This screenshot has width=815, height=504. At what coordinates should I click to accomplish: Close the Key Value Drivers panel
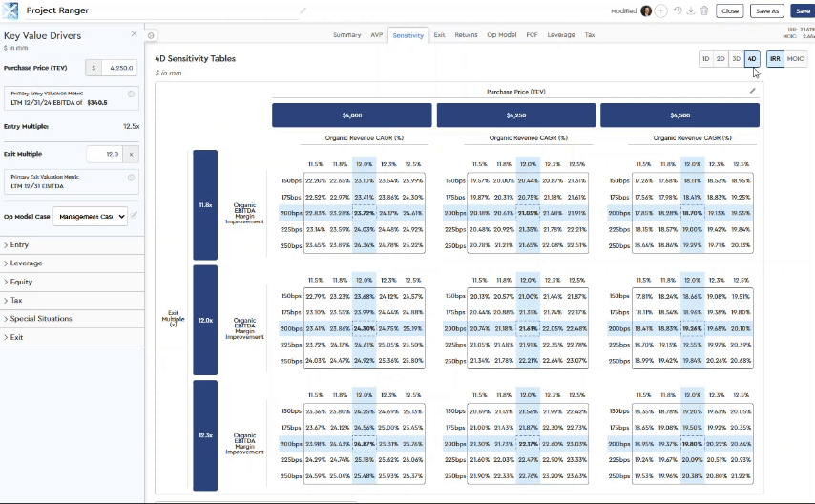[135, 33]
